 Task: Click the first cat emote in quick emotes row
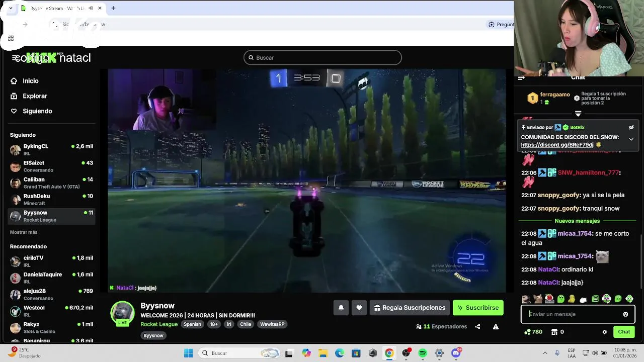coord(526,299)
